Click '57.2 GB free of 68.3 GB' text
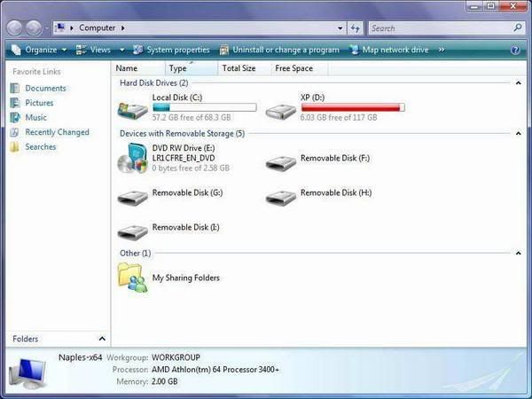 pyautogui.click(x=192, y=117)
